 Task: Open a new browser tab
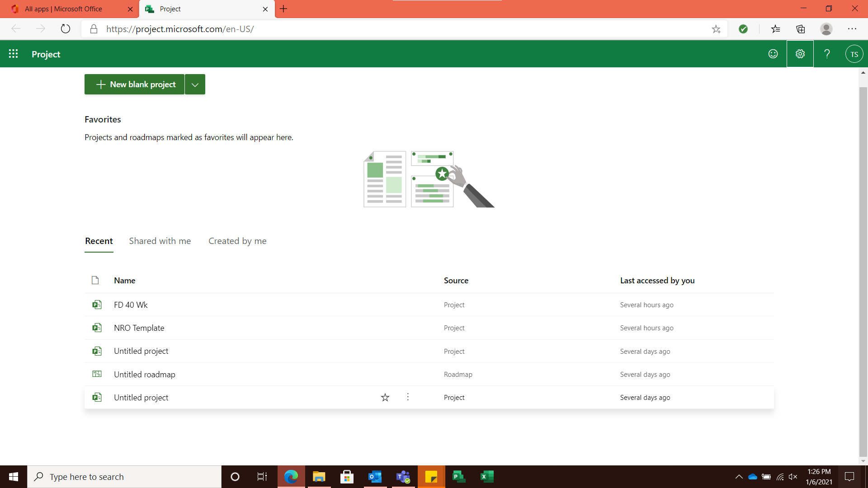283,9
